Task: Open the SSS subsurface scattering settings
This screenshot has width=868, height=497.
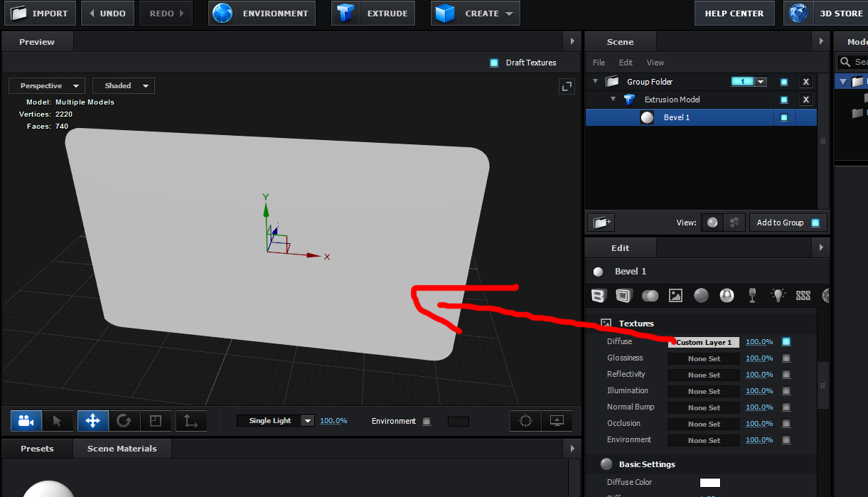Action: point(803,295)
